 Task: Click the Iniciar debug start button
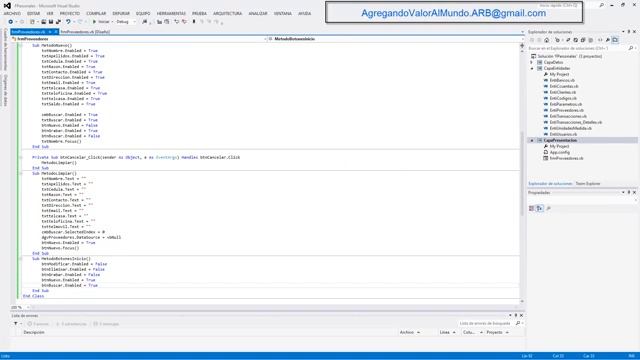(101, 22)
